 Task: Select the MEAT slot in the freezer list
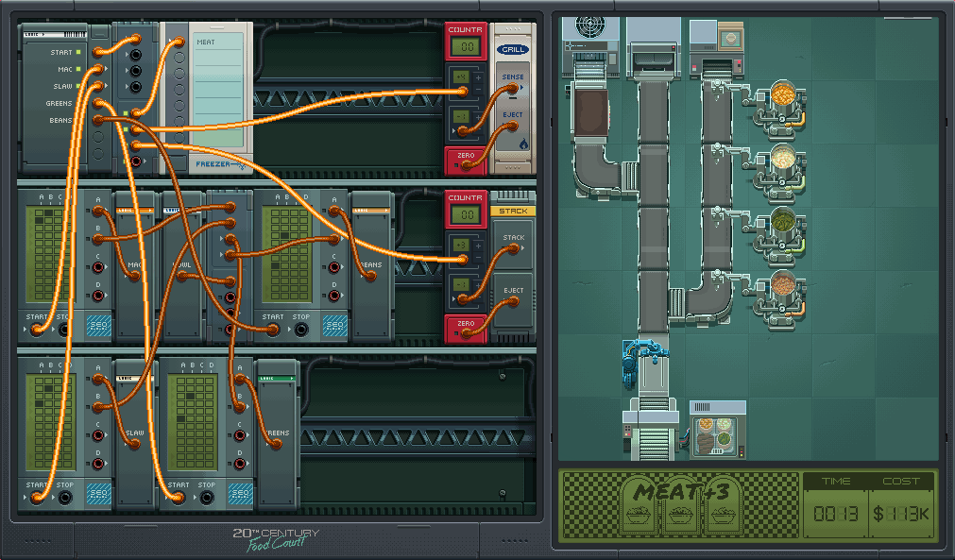tap(206, 42)
